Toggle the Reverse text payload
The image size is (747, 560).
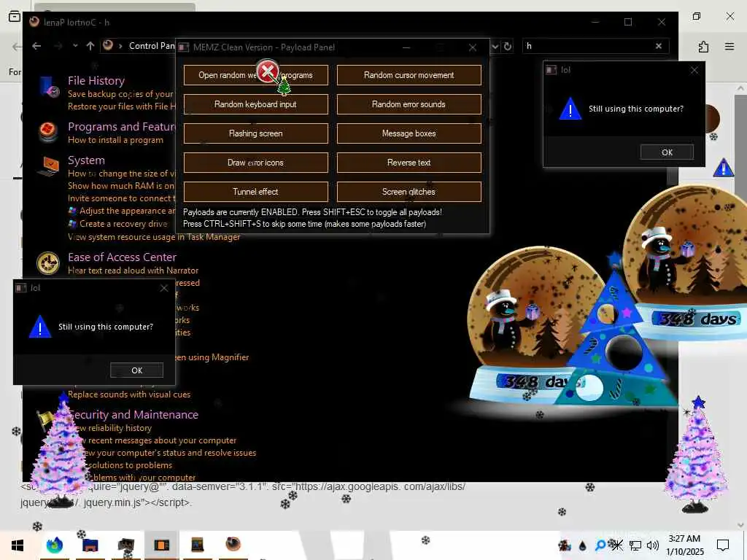pos(409,163)
